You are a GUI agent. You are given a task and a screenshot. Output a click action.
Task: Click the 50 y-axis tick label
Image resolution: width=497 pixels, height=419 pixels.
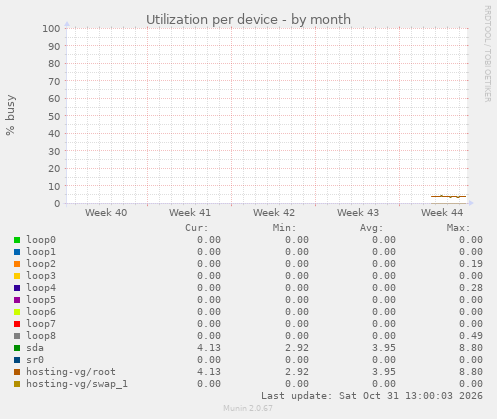54,116
